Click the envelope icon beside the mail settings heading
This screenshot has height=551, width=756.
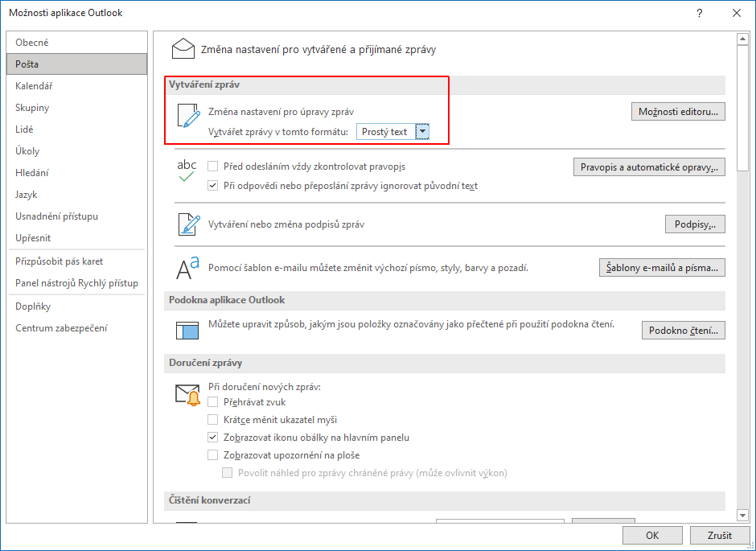point(184,49)
